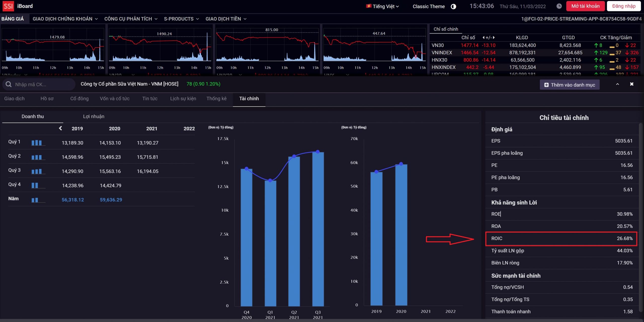Image resolution: width=644 pixels, height=322 pixels.
Task: Expand the S-Products menu
Action: [181, 19]
